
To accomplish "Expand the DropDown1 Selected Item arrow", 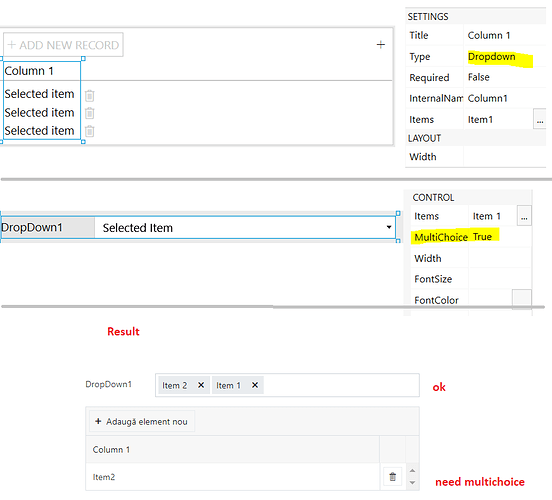I will 389,227.
